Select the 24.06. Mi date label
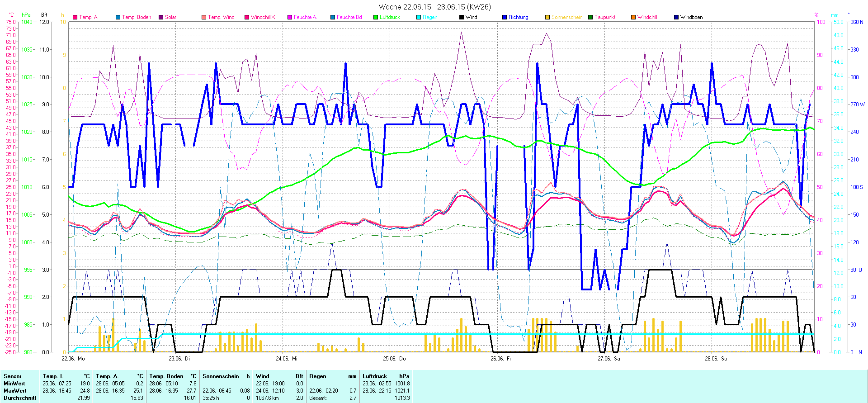 pyautogui.click(x=287, y=359)
